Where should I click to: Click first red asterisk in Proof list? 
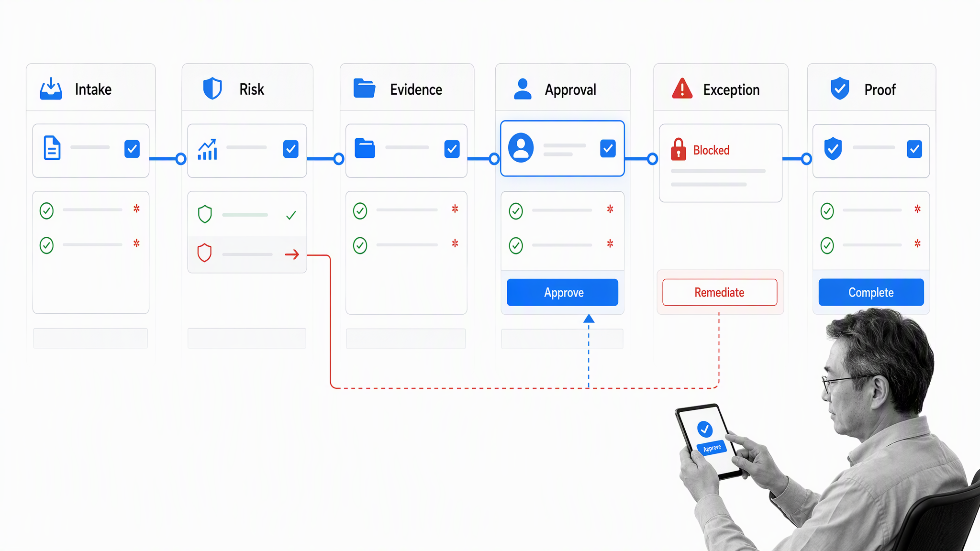[917, 209]
